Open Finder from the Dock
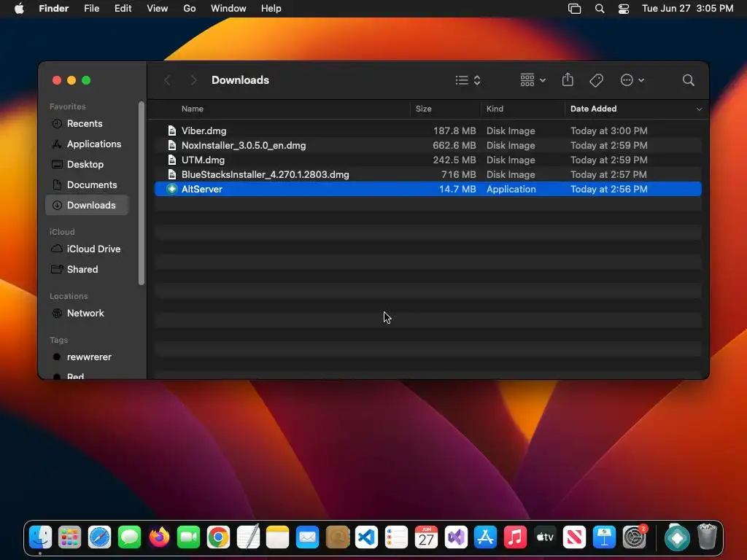Screen dimensions: 747x560 click(x=41, y=537)
